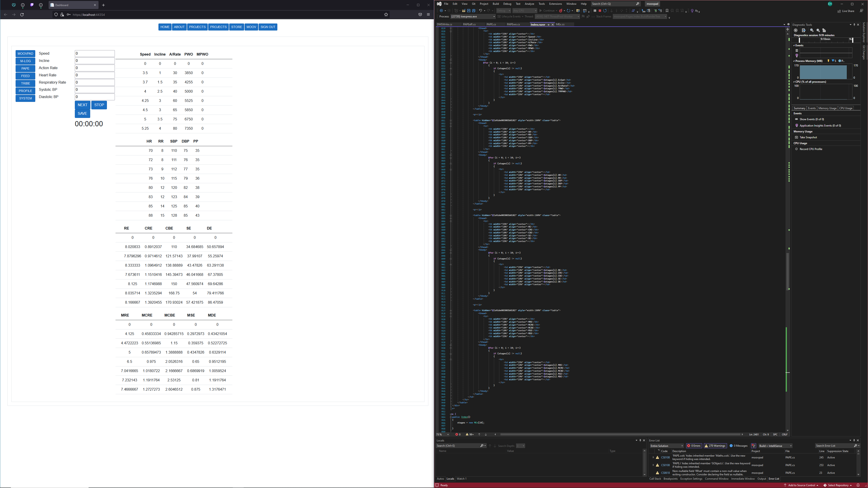The height and width of the screenshot is (488, 868).
Task: Click the Heart Rate input field
Action: pyautogui.click(x=95, y=75)
